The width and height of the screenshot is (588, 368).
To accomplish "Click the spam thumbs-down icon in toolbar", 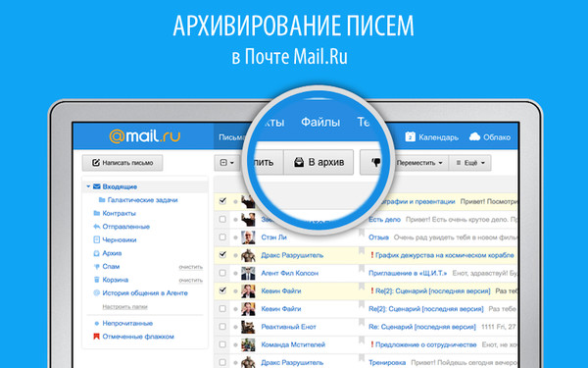I will (x=375, y=162).
